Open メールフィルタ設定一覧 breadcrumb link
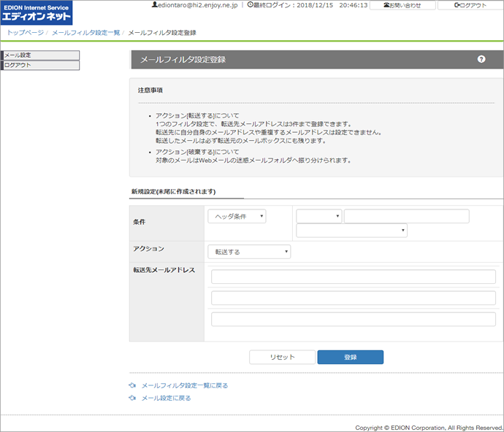 click(85, 32)
